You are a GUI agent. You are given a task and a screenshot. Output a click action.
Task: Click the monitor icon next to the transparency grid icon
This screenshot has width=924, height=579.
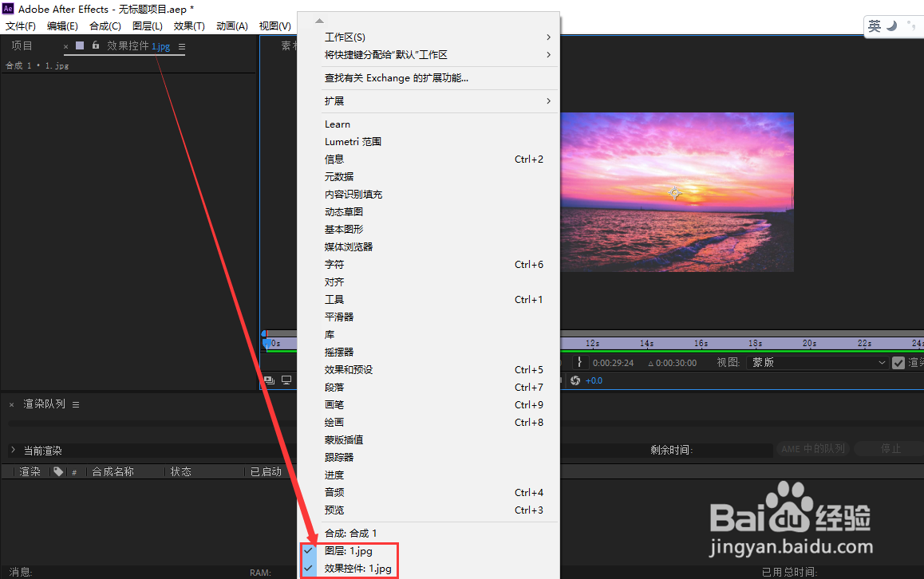tap(286, 380)
